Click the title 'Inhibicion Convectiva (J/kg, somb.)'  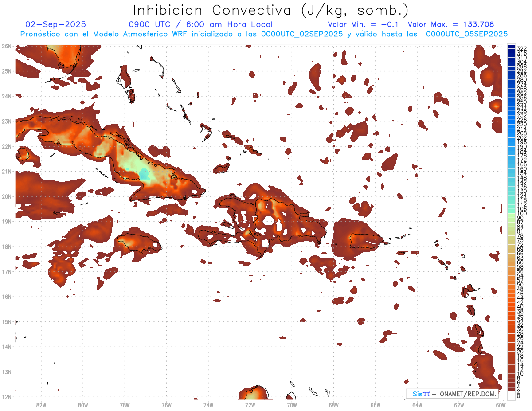271,10
